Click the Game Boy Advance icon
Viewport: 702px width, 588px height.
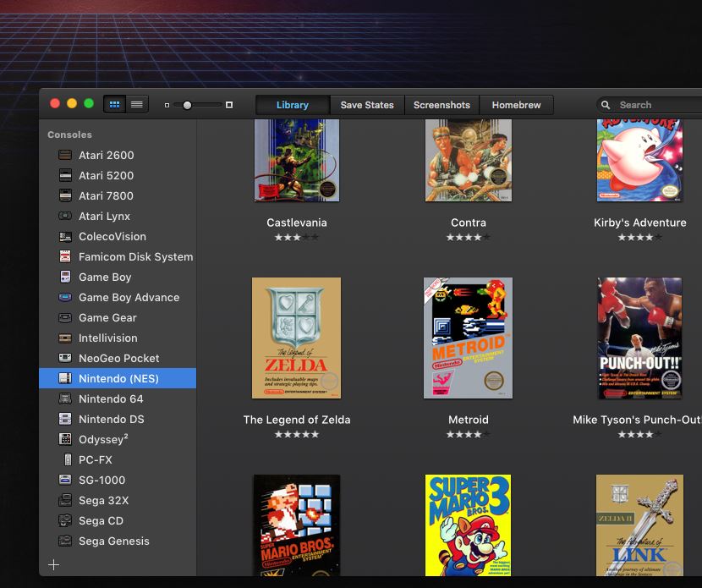[x=65, y=297]
